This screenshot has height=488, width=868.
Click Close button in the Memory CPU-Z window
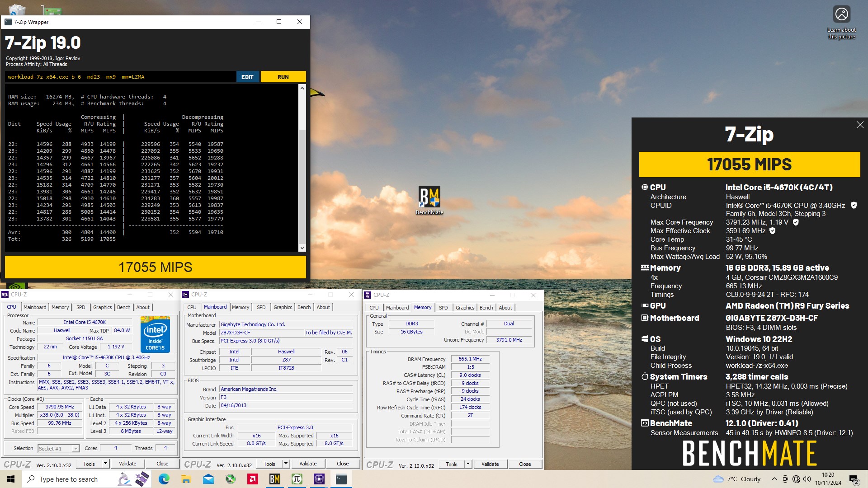[525, 464]
